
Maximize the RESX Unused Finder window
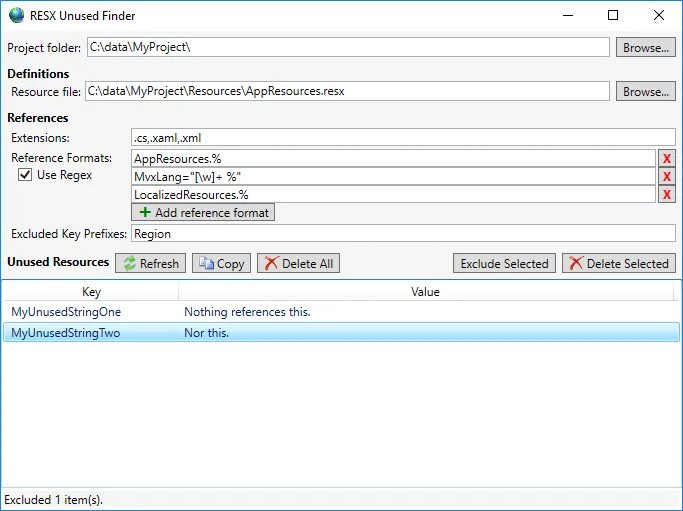[x=613, y=15]
